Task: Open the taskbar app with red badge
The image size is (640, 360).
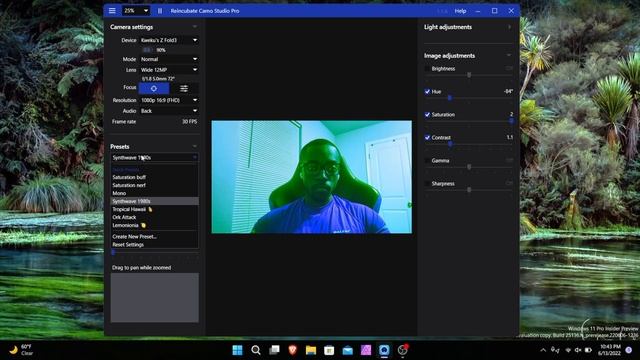Action: (x=403, y=350)
